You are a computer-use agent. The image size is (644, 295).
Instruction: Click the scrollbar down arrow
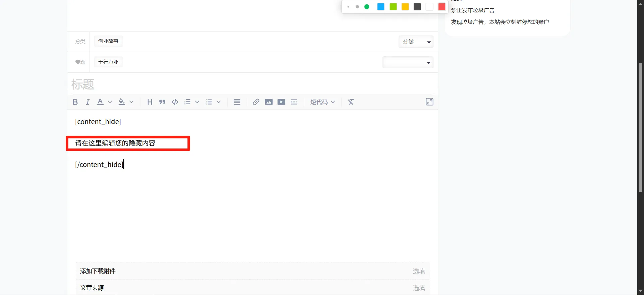pos(640,291)
